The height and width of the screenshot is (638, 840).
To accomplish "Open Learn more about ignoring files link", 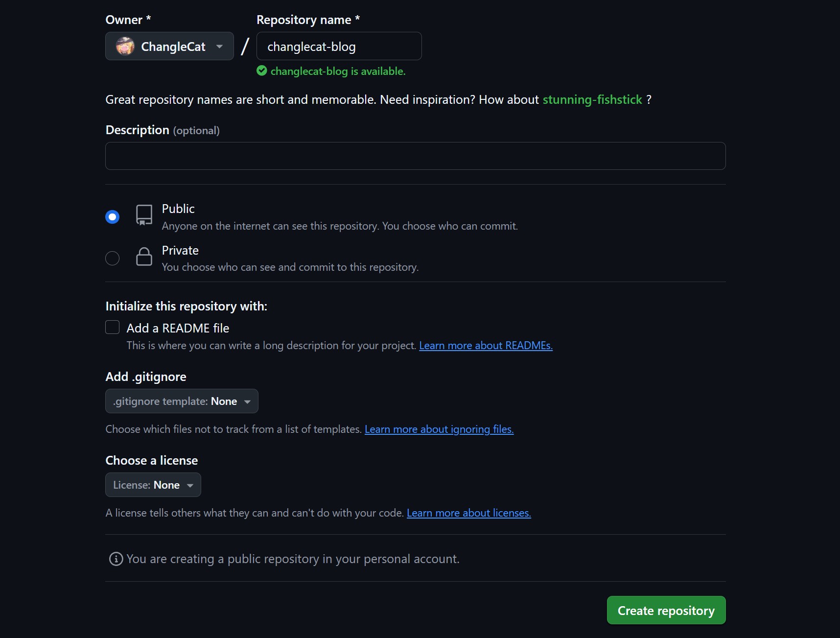I will 439,429.
